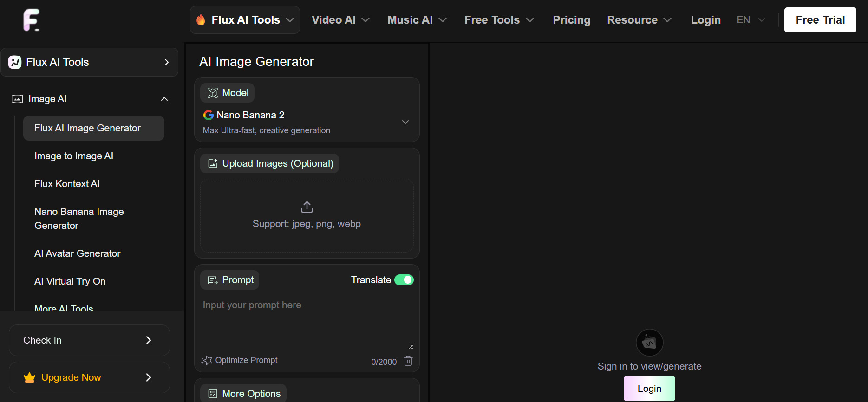Click the Google logo beside Nano Banana 2
The width and height of the screenshot is (868, 402).
pos(209,115)
